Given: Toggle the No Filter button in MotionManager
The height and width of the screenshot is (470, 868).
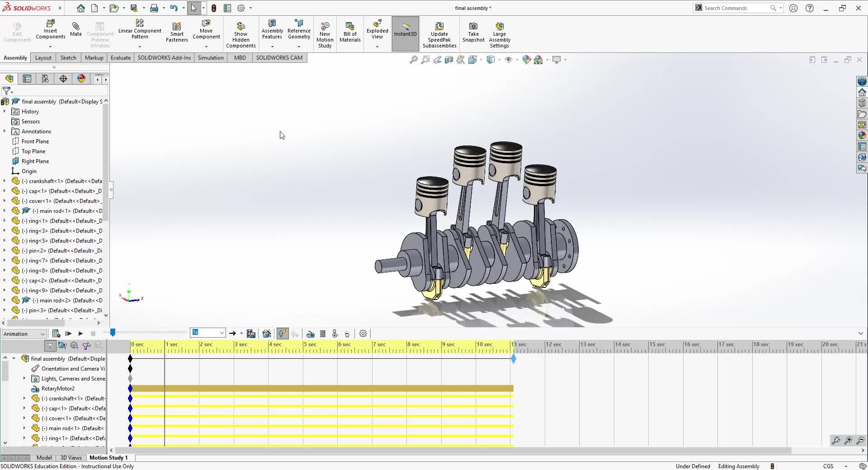Looking at the screenshot, I should coord(50,346).
